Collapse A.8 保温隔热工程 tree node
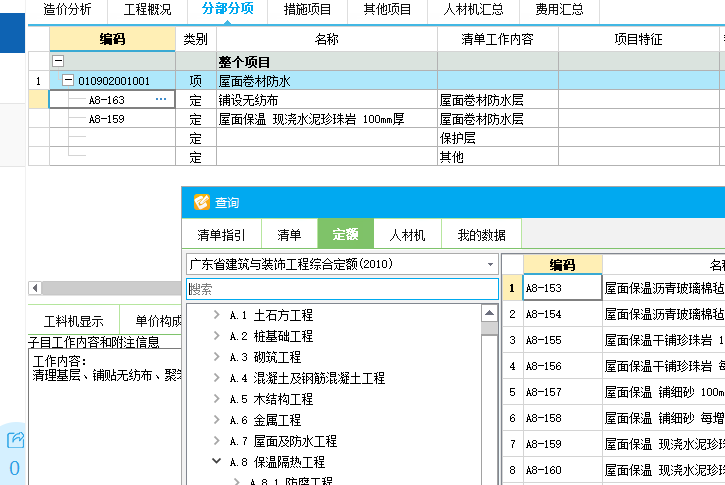This screenshot has width=725, height=485. click(216, 461)
